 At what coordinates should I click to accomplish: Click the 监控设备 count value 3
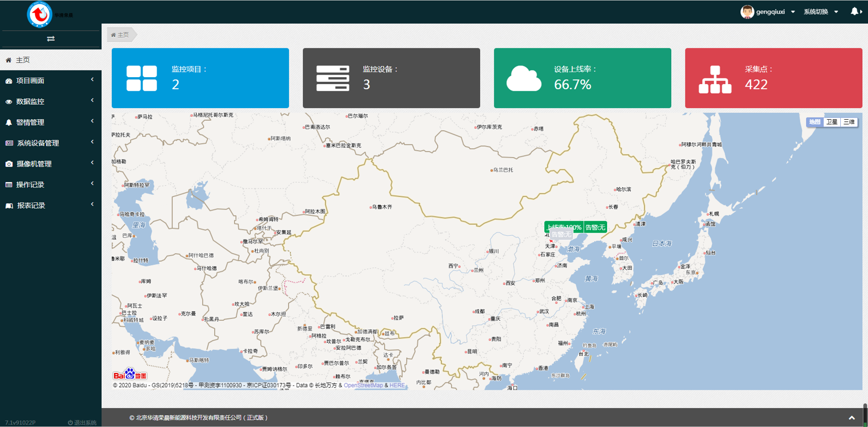(366, 85)
